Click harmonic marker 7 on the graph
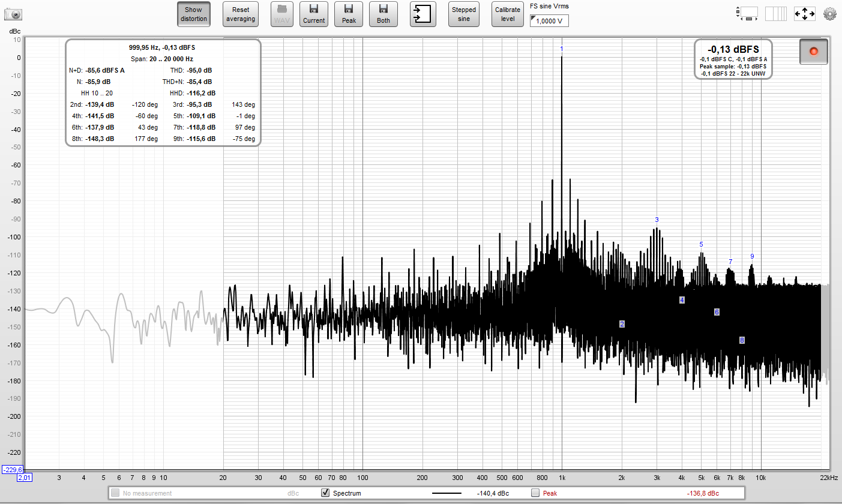Image resolution: width=842 pixels, height=504 pixels. click(x=730, y=262)
